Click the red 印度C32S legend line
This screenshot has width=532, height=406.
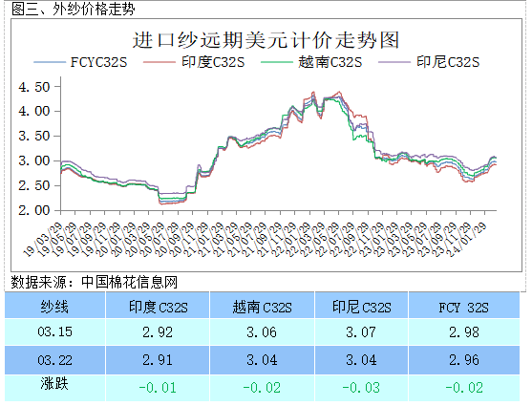click(159, 62)
